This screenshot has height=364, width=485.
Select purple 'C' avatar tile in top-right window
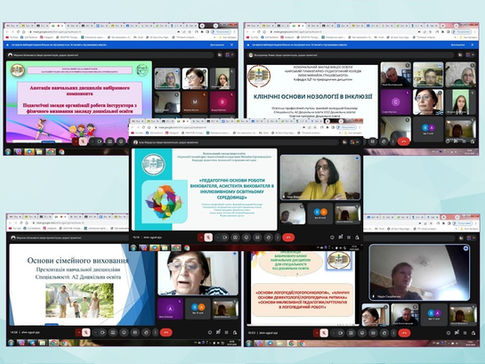395,102
